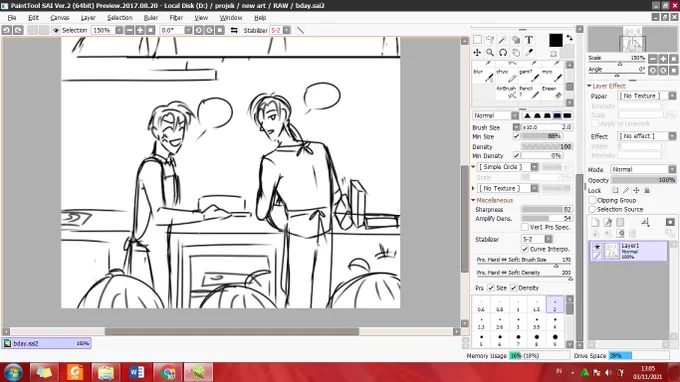Open the toolbar zoom percentage dropdown
The height and width of the screenshot is (382, 680).
119,30
